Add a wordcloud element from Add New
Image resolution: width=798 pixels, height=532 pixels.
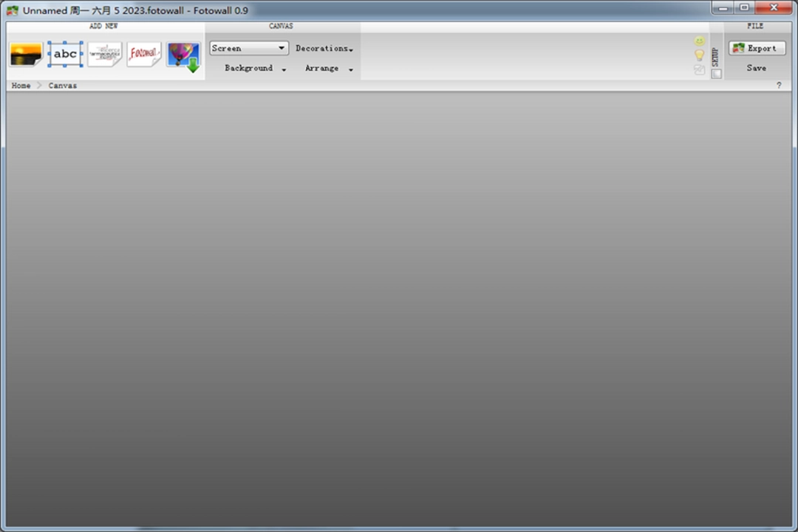[x=104, y=53]
